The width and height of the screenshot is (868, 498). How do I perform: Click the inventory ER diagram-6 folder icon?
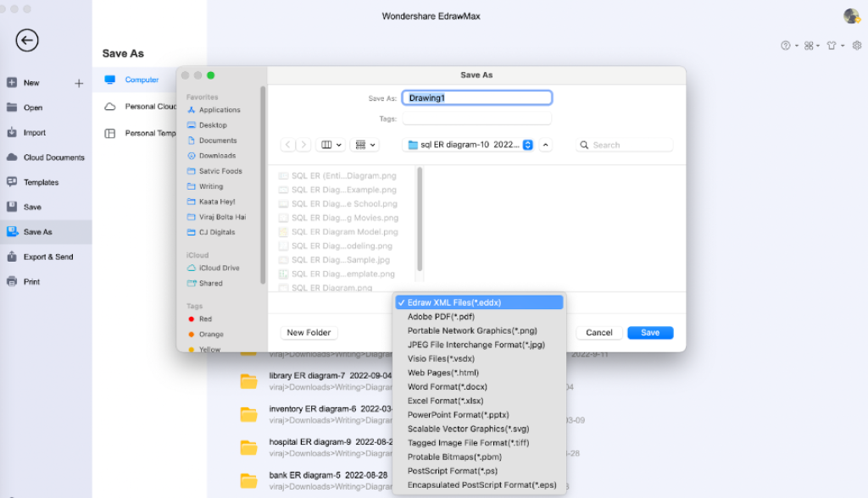click(248, 414)
